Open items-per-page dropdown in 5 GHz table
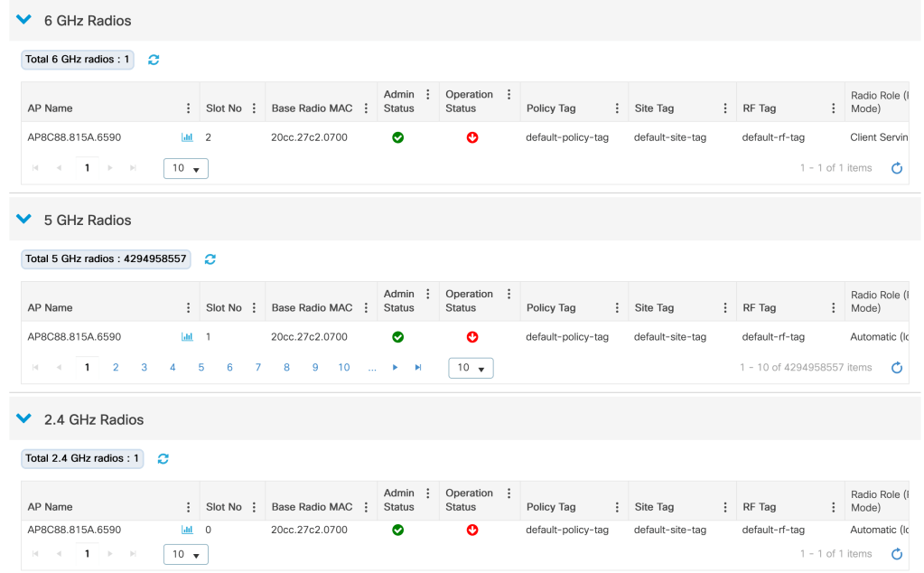Image resolution: width=924 pixels, height=573 pixels. tap(471, 369)
